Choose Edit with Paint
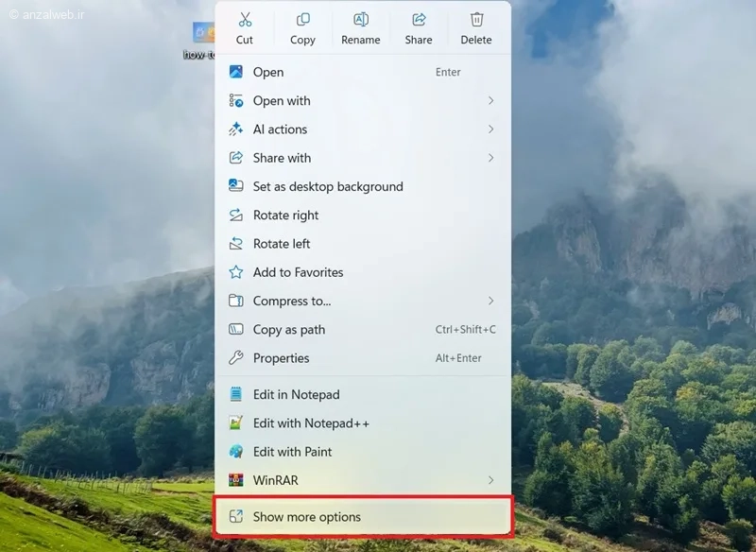Viewport: 756px width, 552px height. pos(363,452)
